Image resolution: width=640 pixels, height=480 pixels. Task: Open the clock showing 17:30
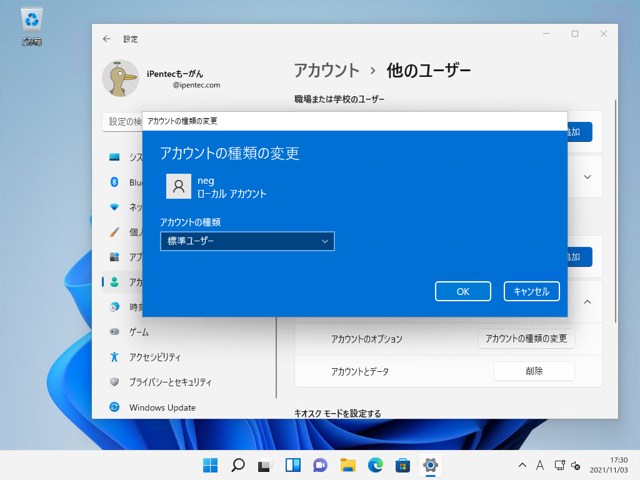[x=609, y=465]
